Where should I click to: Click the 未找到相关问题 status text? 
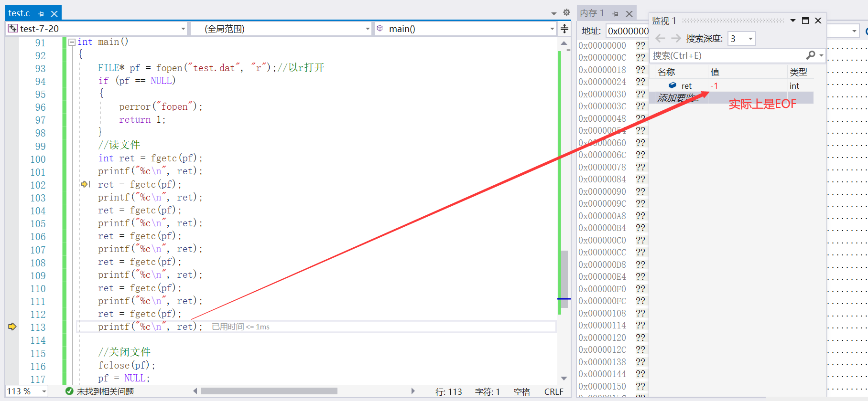105,391
